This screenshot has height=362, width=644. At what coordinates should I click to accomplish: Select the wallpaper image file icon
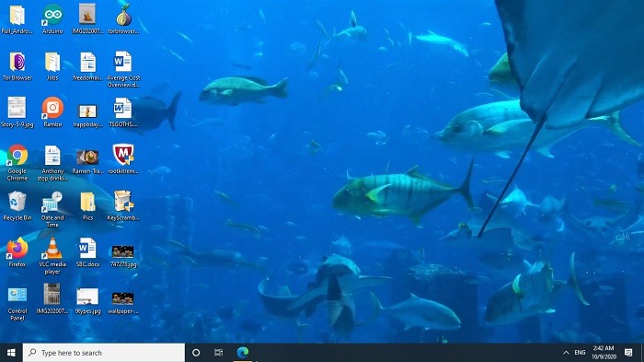pyautogui.click(x=122, y=298)
